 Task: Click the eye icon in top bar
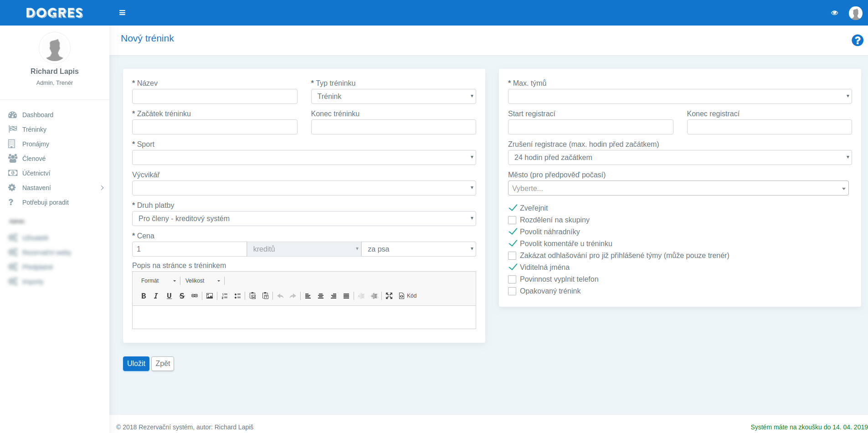(834, 13)
